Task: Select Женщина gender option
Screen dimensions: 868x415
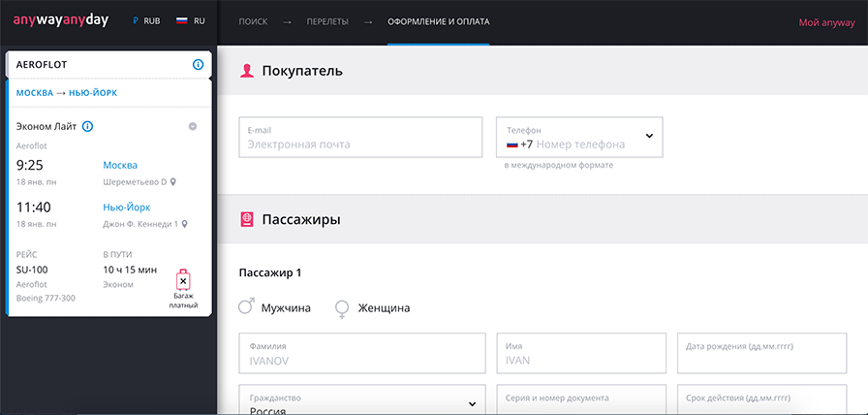Action: tap(341, 308)
